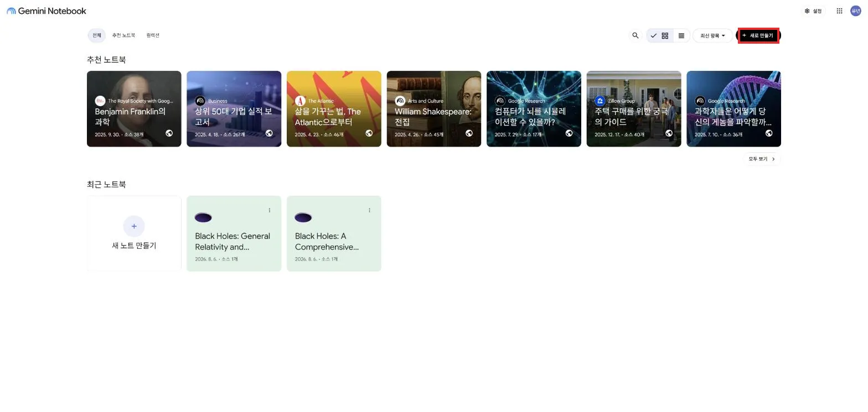
Task: Click Zillow Group publisher logo
Action: [600, 101]
